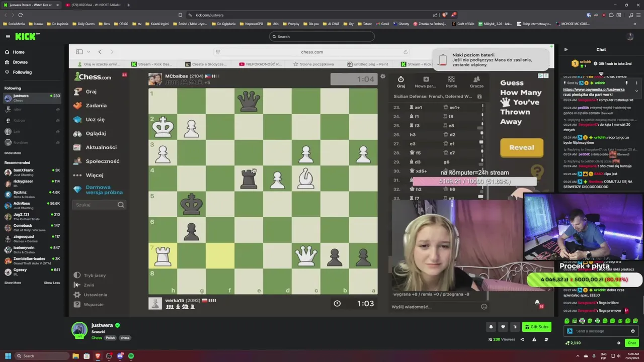
Task: Reload the Chrome page
Action: click(20, 15)
